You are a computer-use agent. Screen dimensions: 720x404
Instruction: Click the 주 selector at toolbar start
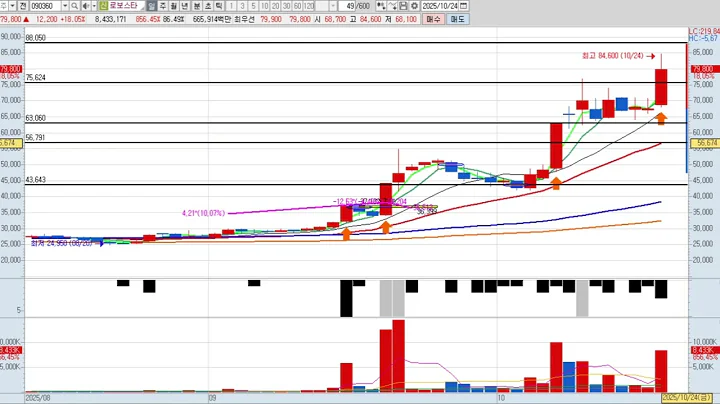point(3,6)
